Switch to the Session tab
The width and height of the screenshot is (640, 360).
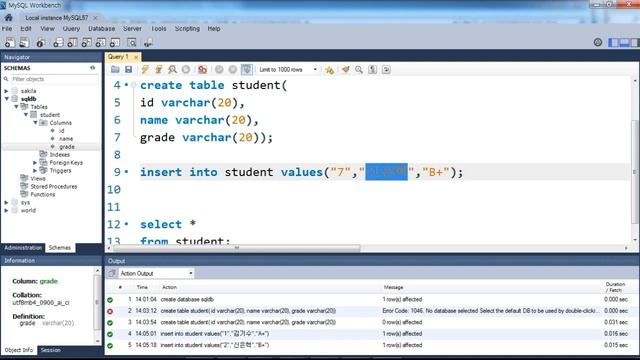pos(51,350)
